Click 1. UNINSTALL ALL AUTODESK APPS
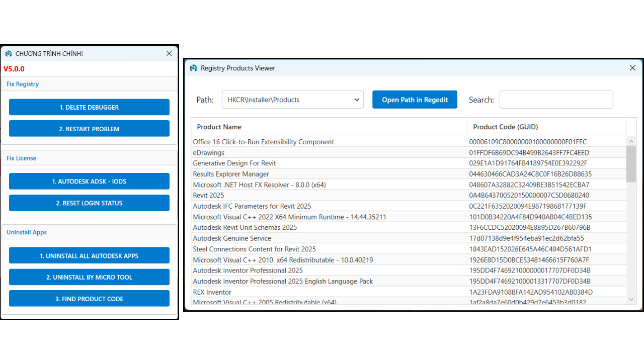The width and height of the screenshot is (644, 362). click(x=89, y=256)
